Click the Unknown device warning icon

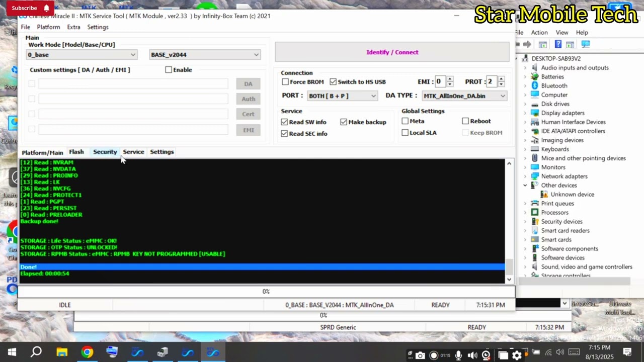[x=544, y=195]
